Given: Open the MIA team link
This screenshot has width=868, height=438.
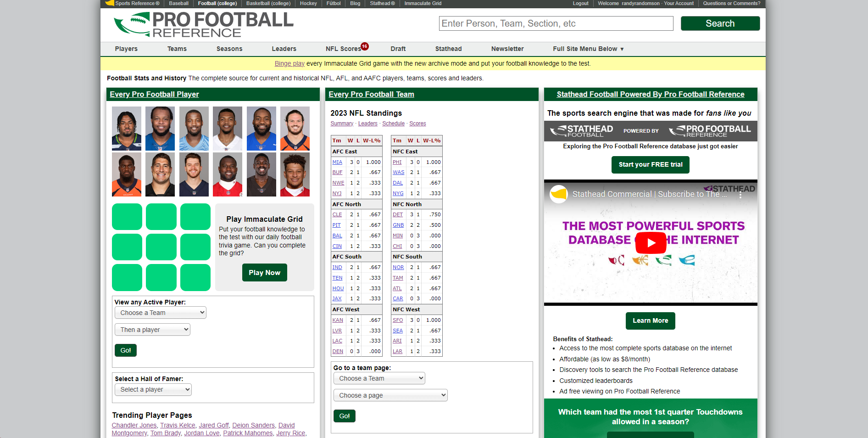Looking at the screenshot, I should [337, 162].
